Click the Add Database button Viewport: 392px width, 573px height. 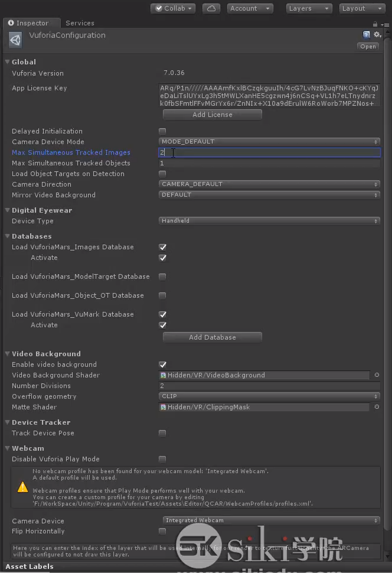[213, 337]
